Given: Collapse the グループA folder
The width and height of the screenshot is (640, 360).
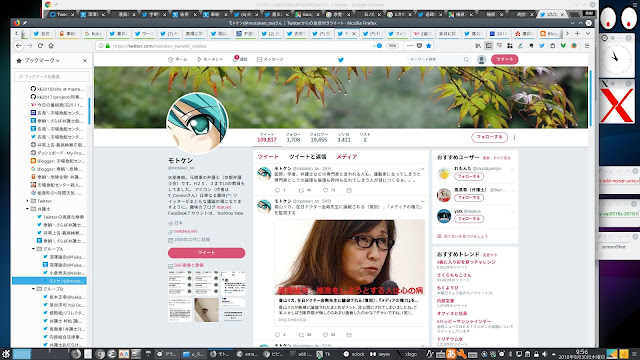Looking at the screenshot, I should (x=33, y=249).
